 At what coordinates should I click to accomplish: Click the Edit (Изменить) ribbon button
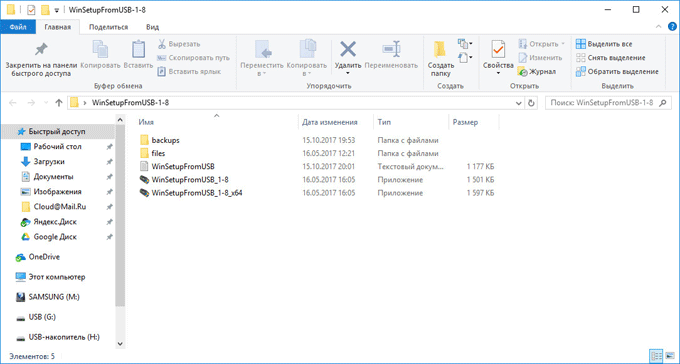coord(540,58)
